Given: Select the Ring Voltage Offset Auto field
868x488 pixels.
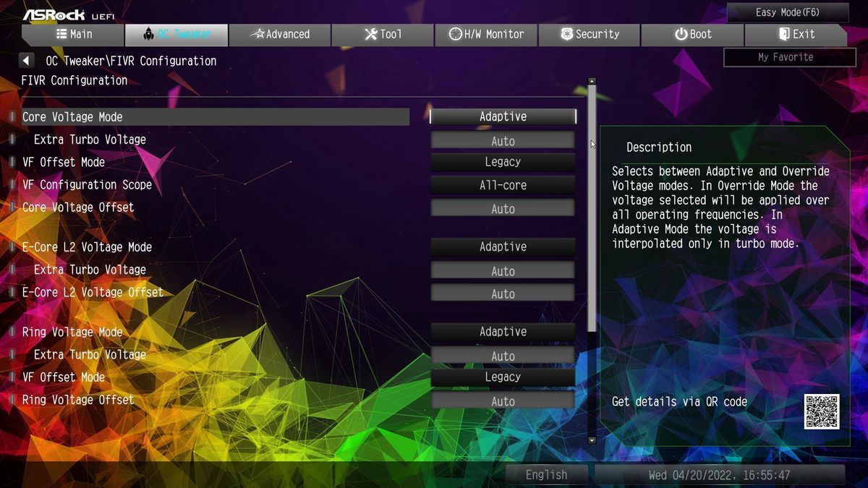Looking at the screenshot, I should coord(503,401).
